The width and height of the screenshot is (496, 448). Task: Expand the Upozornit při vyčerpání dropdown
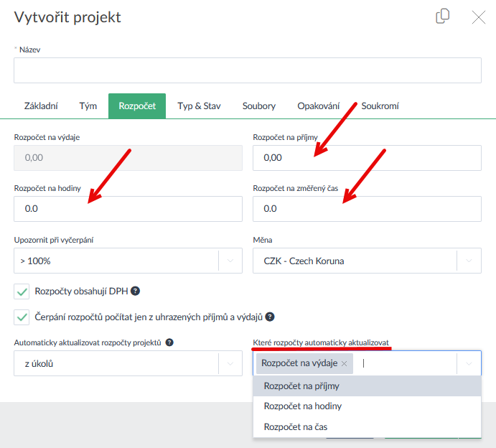click(230, 261)
